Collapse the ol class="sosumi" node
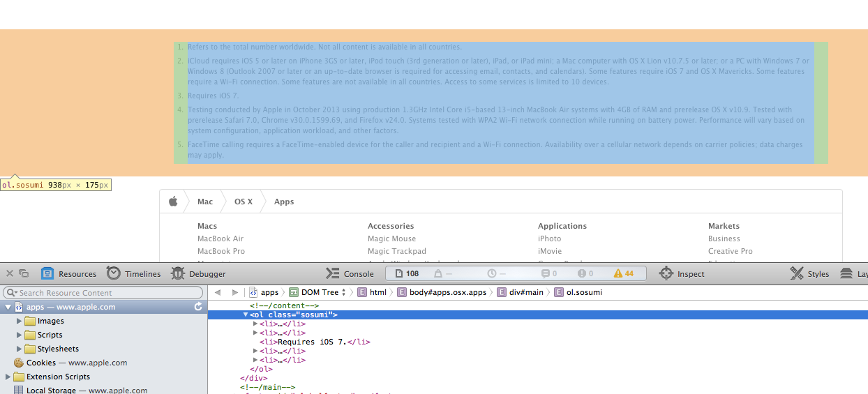This screenshot has height=394, width=868. point(246,315)
